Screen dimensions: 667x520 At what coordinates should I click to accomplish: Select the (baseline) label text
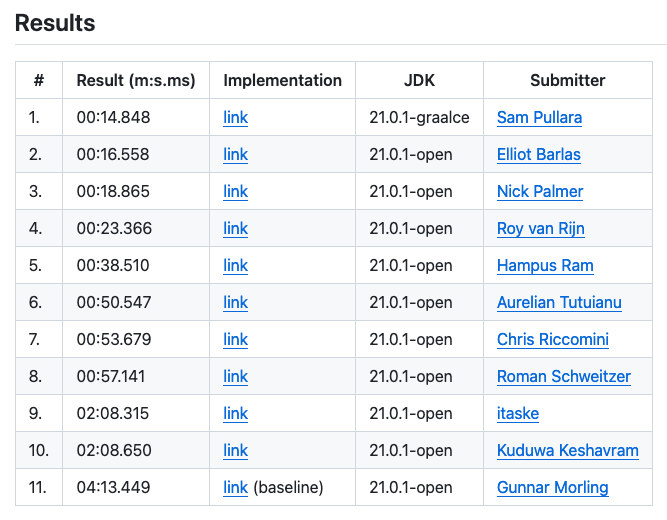(x=288, y=488)
